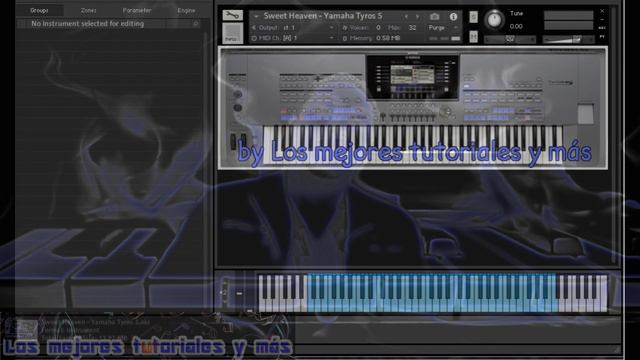640x360 pixels.
Task: Click the Tune value 0.00
Action: [516, 27]
